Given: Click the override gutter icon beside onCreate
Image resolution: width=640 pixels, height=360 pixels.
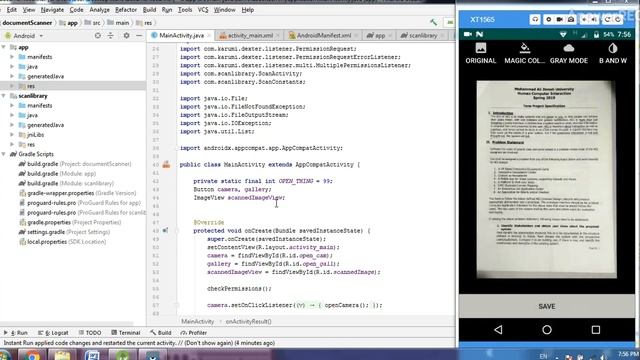Looking at the screenshot, I should tap(165, 231).
